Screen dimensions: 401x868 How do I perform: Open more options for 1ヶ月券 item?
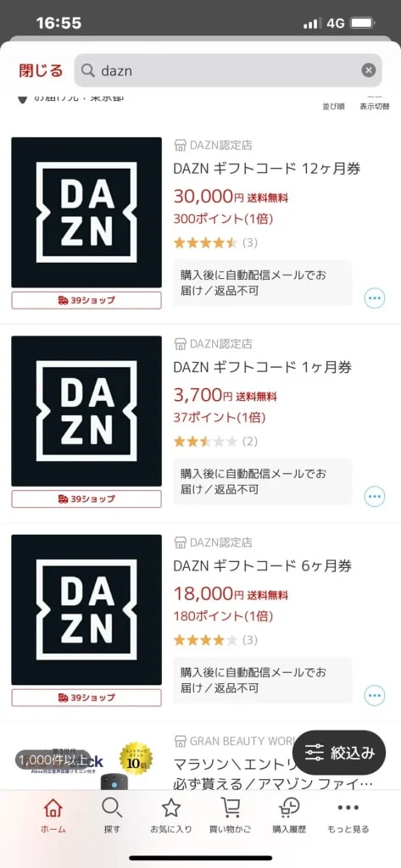(375, 497)
